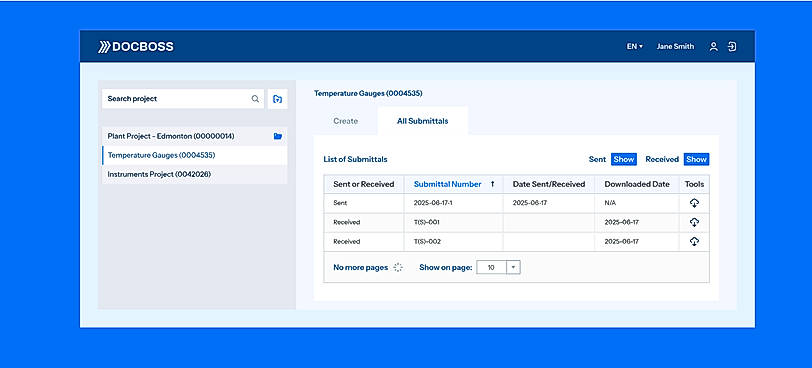Click the logout icon
Screen dimensions: 812x368
(732, 47)
